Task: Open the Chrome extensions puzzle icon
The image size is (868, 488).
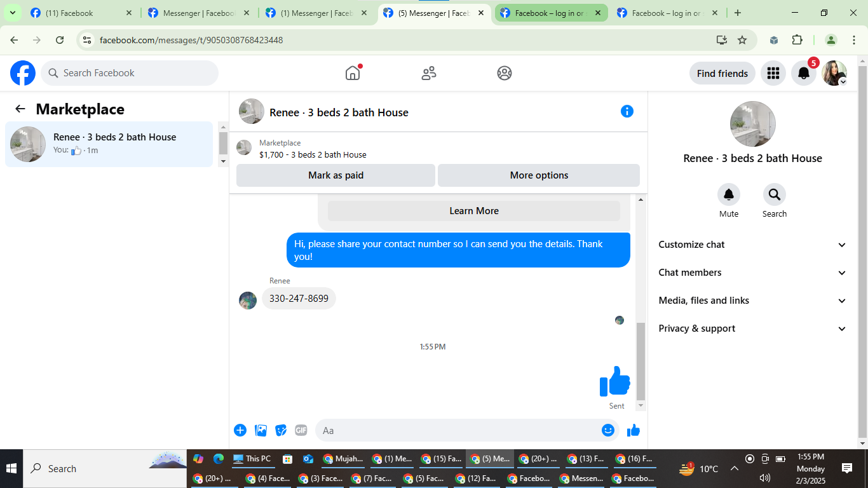Action: point(797,40)
